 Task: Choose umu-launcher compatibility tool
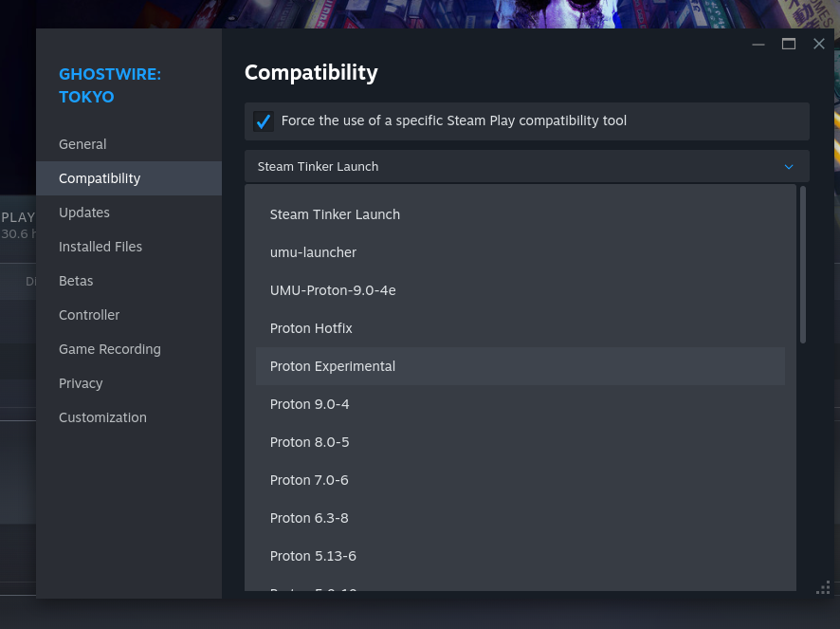tap(520, 252)
